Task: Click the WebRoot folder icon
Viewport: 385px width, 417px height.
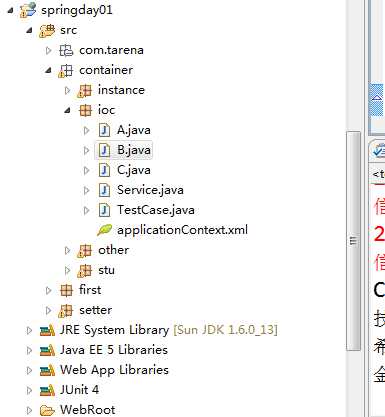Action: click(47, 410)
